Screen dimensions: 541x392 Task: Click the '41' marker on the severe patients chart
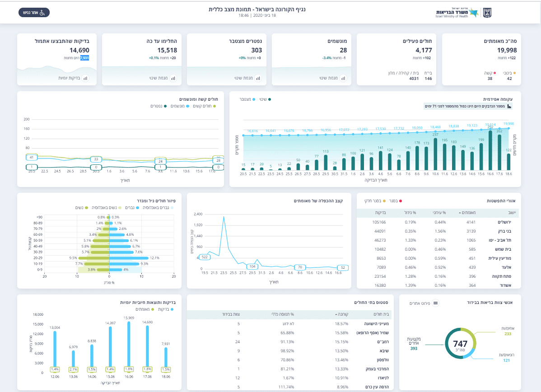[32, 157]
